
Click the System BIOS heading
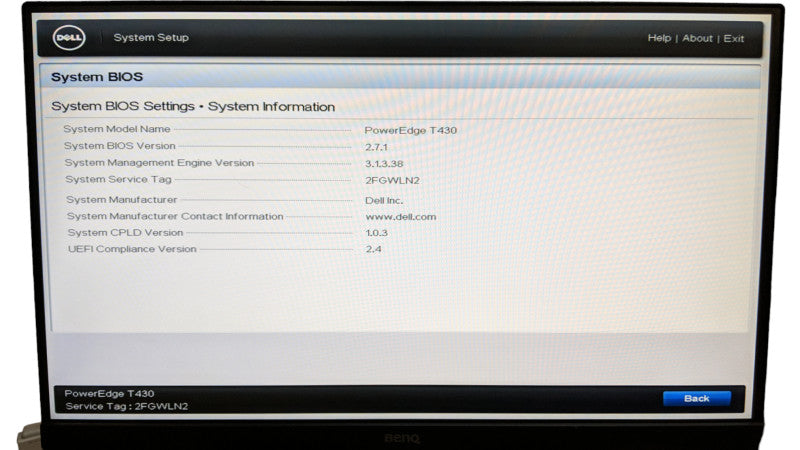pyautogui.click(x=97, y=77)
